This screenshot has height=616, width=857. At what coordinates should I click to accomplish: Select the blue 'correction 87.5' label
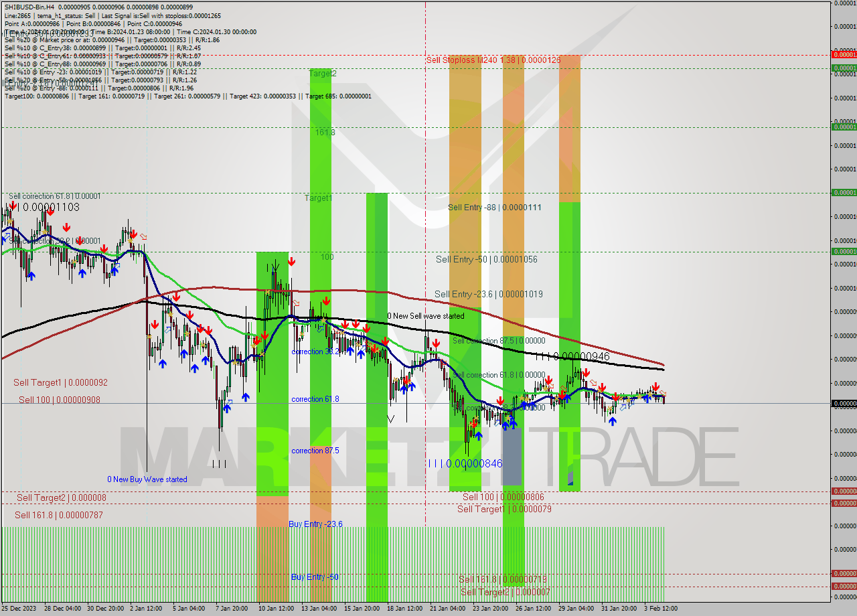coord(315,451)
